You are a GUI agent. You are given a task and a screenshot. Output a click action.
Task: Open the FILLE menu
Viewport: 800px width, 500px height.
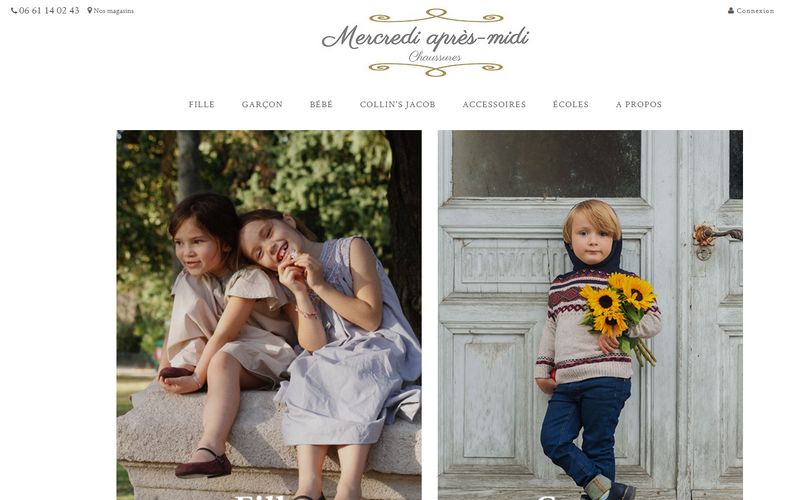(202, 104)
